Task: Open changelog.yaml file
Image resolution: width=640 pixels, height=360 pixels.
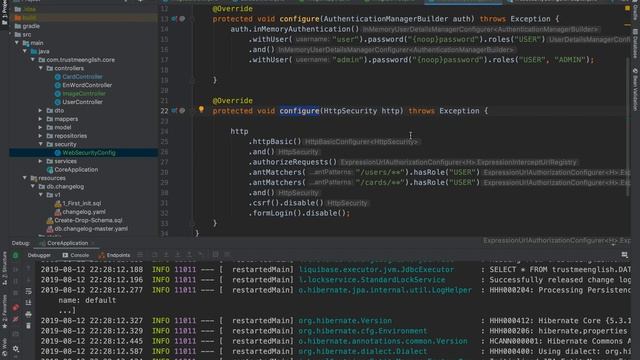Action: (84, 212)
